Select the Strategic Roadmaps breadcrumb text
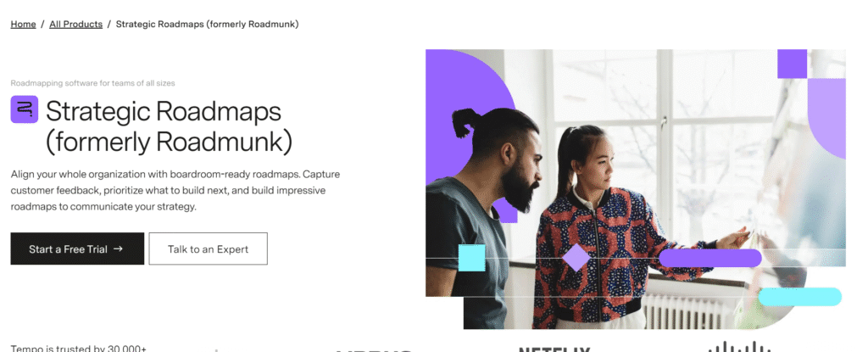This screenshot has height=352, width=868. coord(207,25)
